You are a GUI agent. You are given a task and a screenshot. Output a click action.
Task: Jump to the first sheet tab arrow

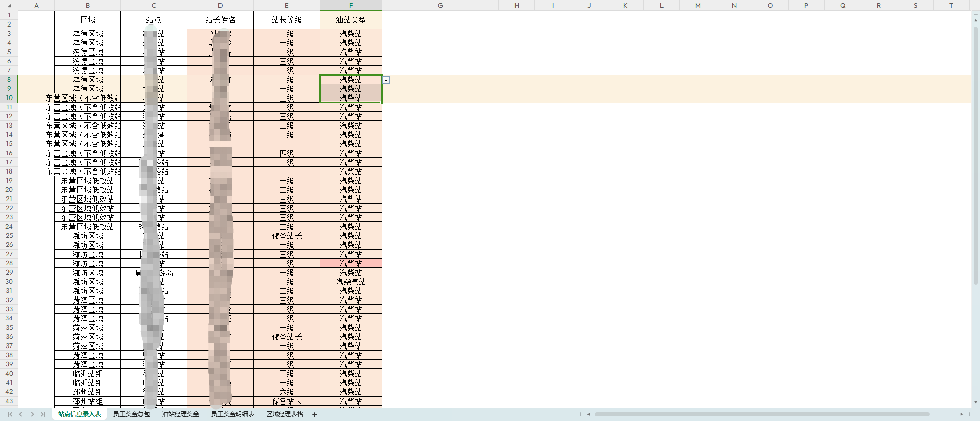pos(10,414)
